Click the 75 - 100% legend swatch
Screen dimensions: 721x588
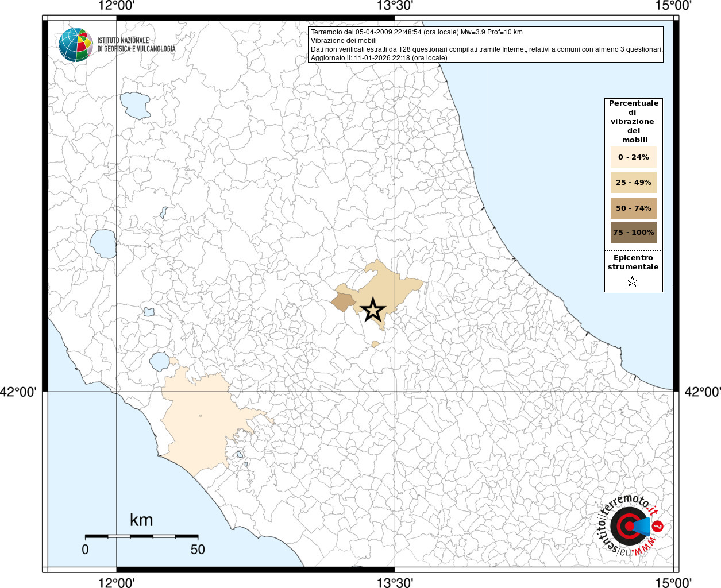(633, 233)
